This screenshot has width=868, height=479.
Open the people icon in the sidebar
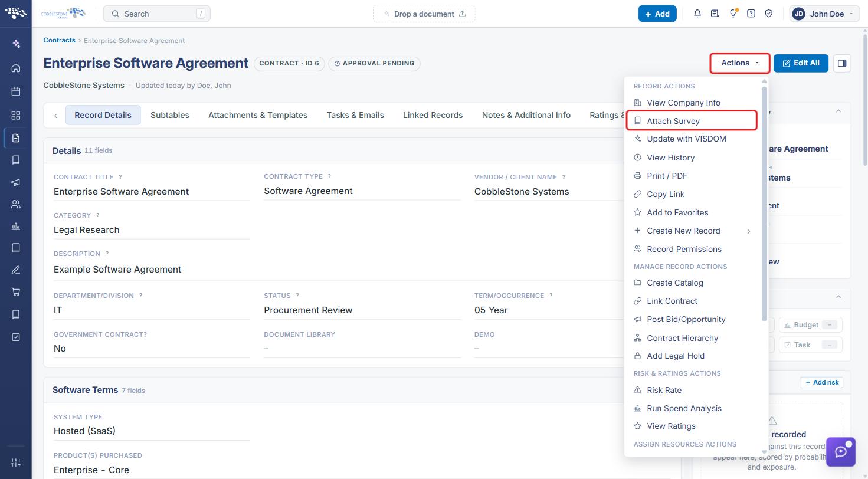tap(16, 204)
